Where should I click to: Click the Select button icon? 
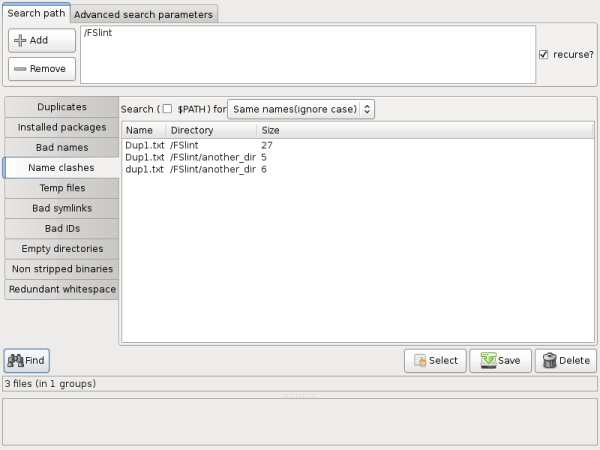click(x=421, y=361)
